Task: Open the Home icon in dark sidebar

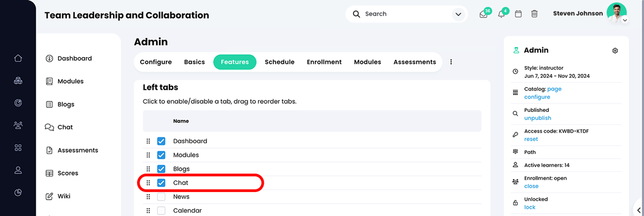Action: [x=18, y=58]
